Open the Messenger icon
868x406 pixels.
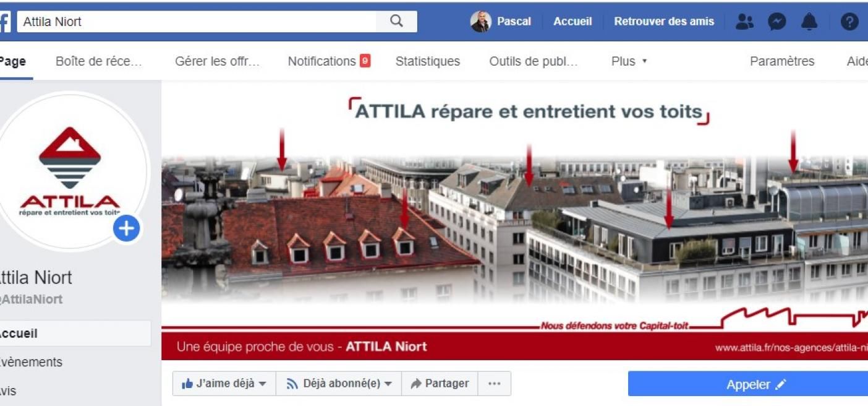777,22
